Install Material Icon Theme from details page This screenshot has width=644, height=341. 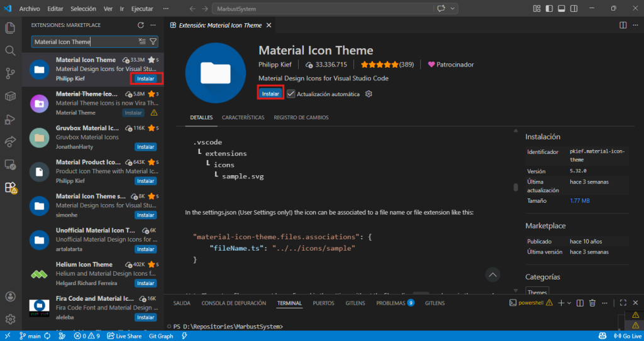[x=270, y=94]
